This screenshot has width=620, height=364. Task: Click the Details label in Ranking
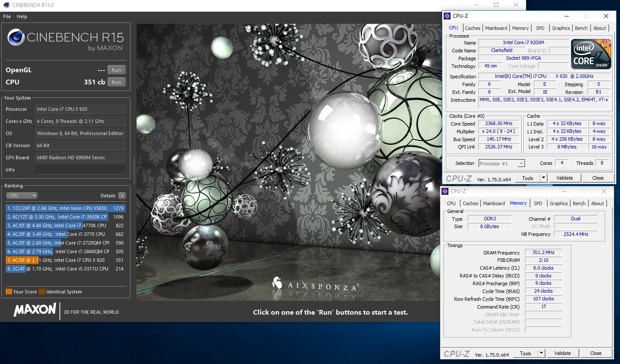tap(108, 196)
